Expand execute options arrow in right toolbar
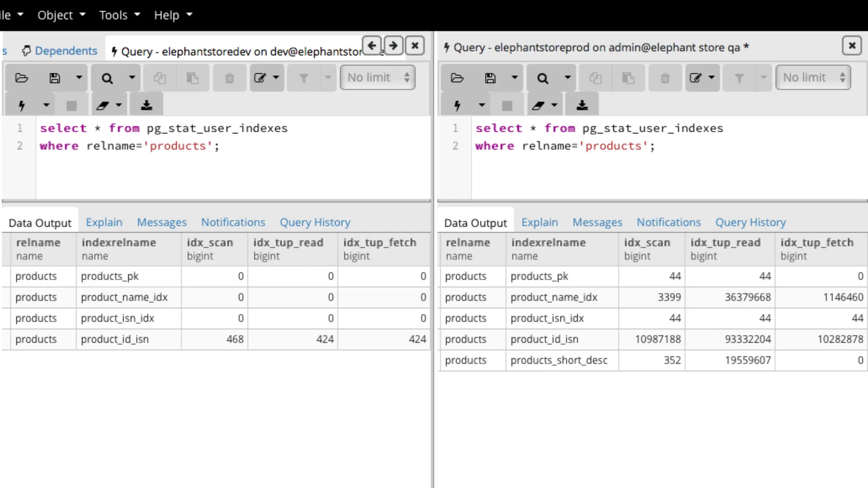The image size is (868, 488). point(481,105)
